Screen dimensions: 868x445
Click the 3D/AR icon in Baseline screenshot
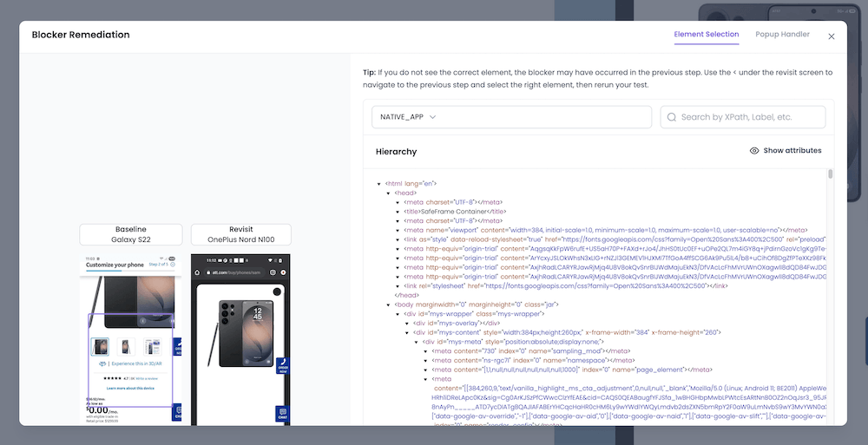tap(102, 364)
